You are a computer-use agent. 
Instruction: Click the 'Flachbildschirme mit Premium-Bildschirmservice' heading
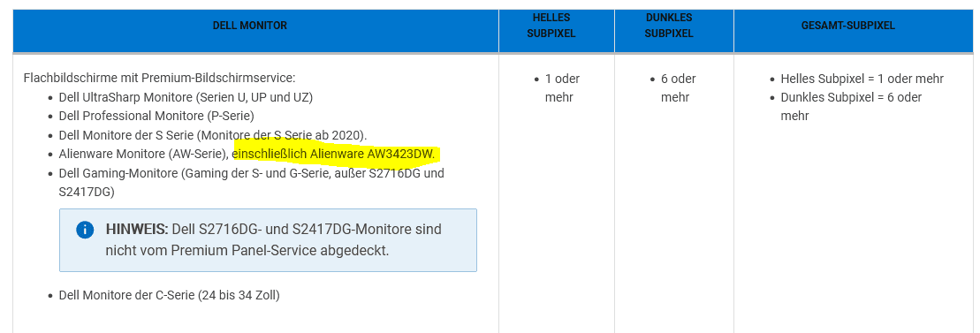159,78
